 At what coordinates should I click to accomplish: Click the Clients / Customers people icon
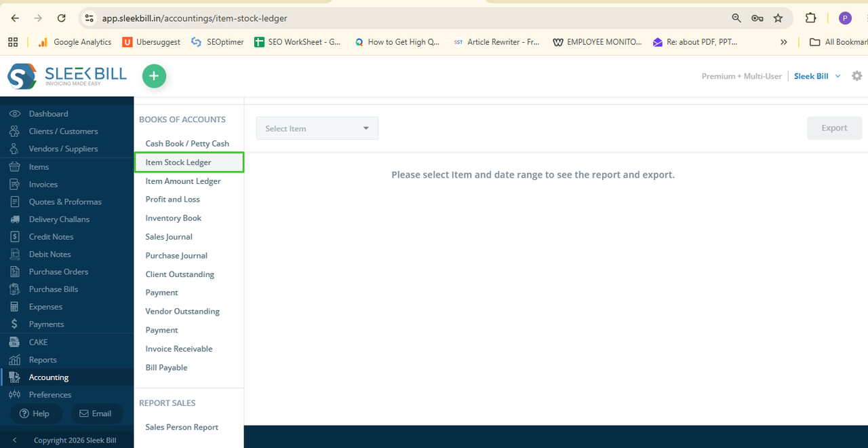(x=15, y=131)
